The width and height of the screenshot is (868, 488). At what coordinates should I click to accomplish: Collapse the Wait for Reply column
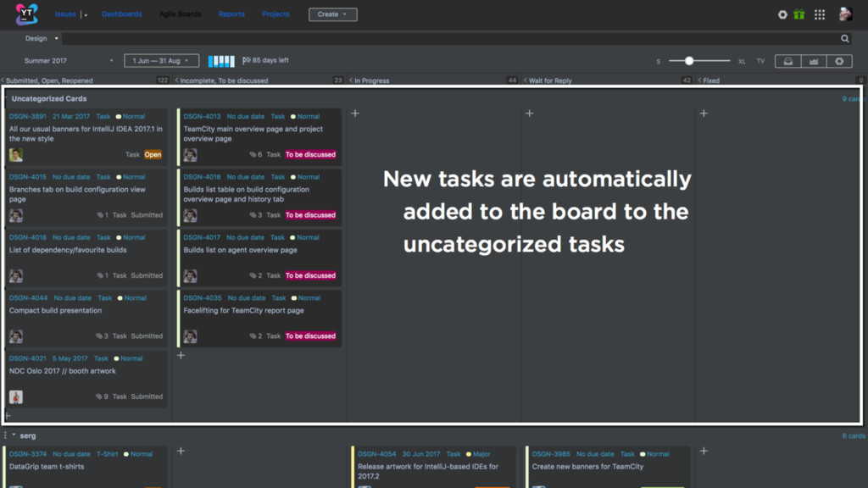coord(526,80)
